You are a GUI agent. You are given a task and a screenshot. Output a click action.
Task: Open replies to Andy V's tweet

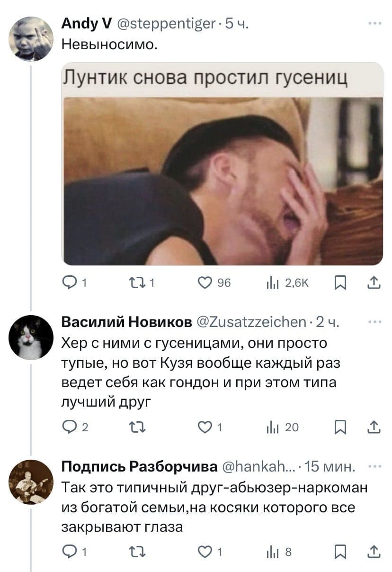pyautogui.click(x=69, y=281)
